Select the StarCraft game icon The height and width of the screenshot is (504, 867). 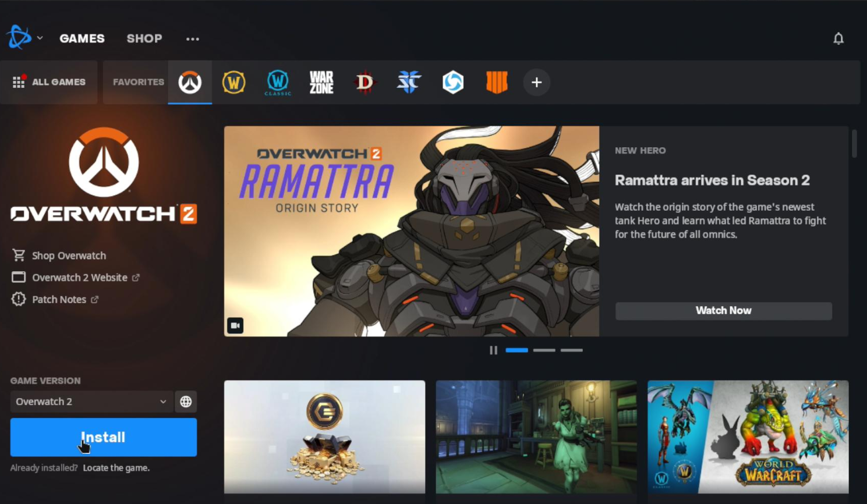(x=409, y=82)
